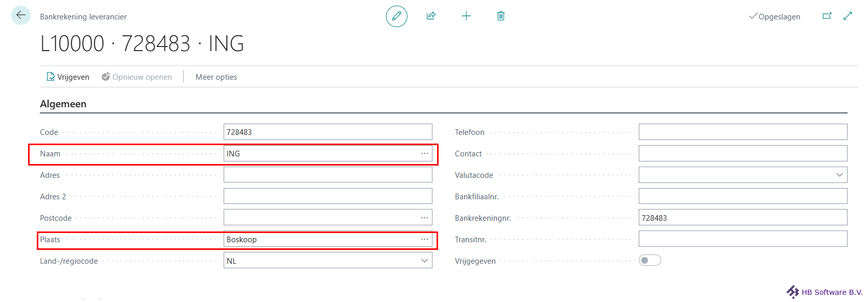Click the share icon

point(431,16)
